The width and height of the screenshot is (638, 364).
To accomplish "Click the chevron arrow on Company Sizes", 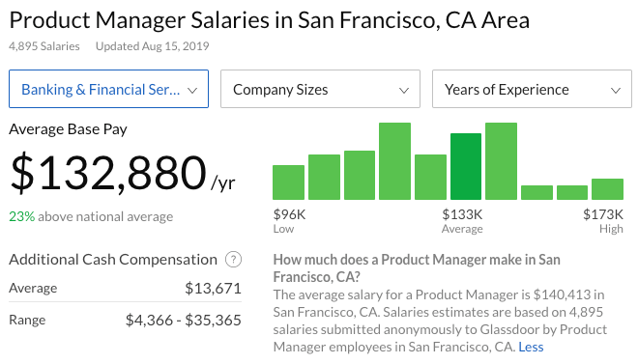I will tap(404, 90).
